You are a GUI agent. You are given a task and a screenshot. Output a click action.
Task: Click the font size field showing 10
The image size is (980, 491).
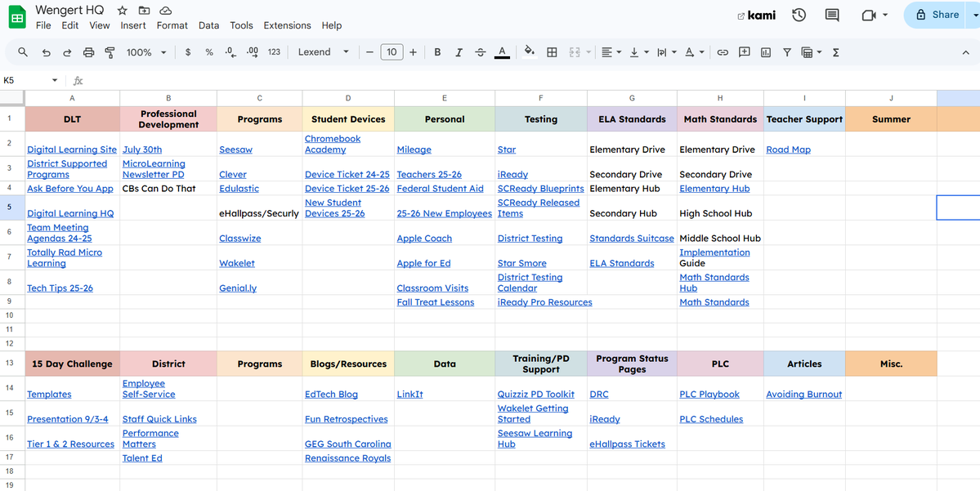(392, 52)
